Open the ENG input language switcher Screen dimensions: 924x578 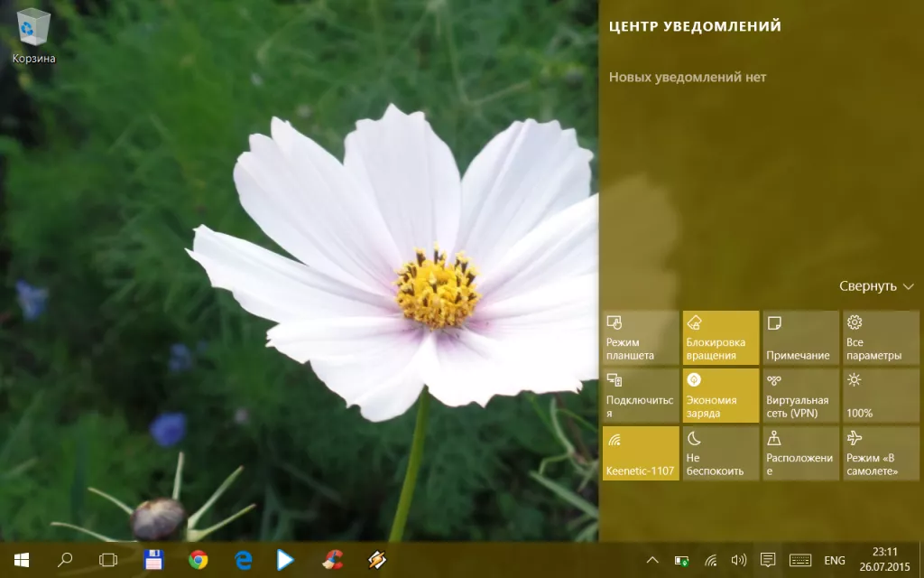pos(835,560)
